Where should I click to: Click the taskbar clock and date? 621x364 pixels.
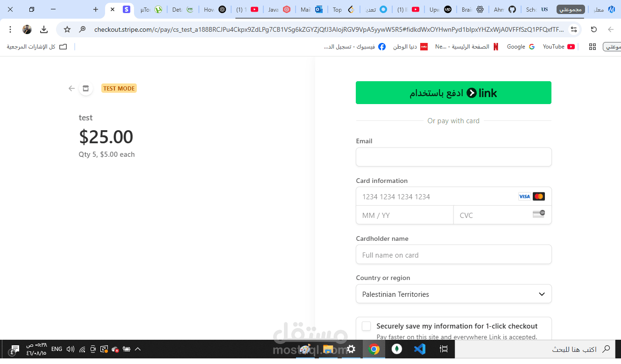tap(36, 349)
